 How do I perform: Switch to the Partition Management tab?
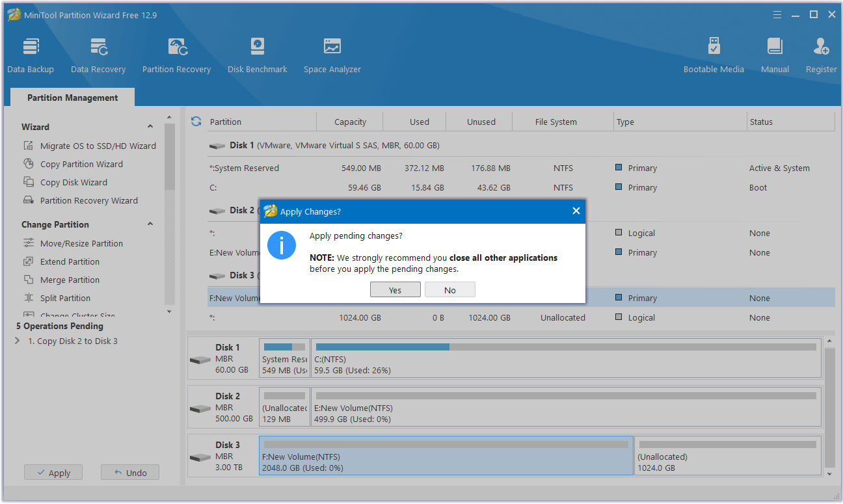pyautogui.click(x=73, y=98)
